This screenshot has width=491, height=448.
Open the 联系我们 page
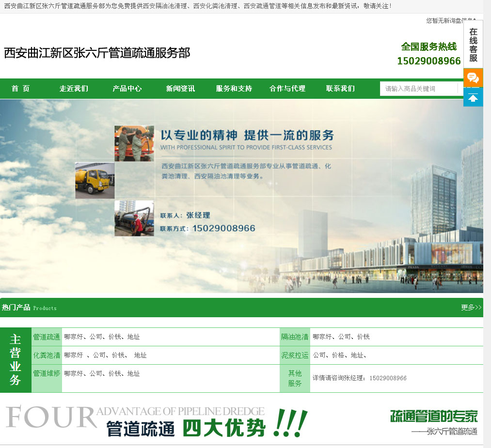(x=340, y=89)
